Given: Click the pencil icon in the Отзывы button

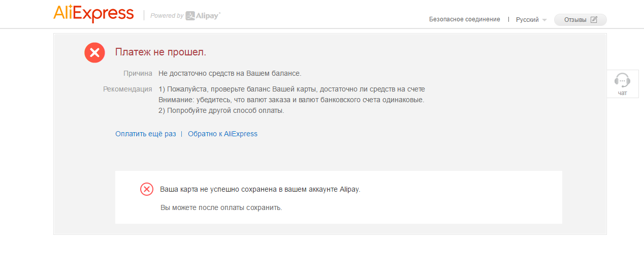Looking at the screenshot, I should [594, 20].
